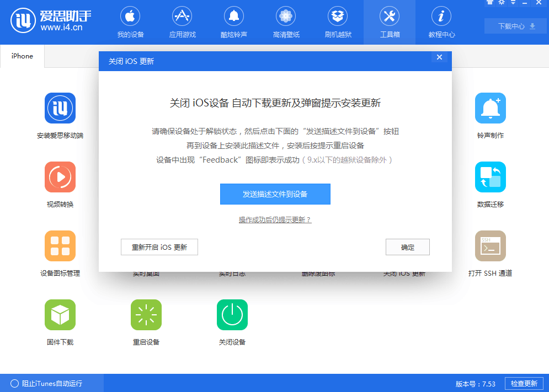This screenshot has width=549, height=392.
Task: Click 发送描述文件到设备 button
Action: [x=275, y=194]
